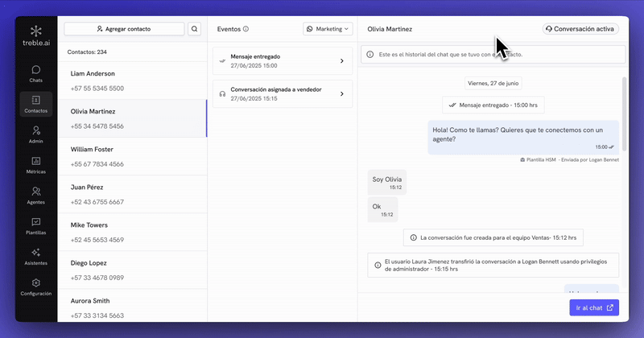Click the treble.ai logo

(x=36, y=35)
